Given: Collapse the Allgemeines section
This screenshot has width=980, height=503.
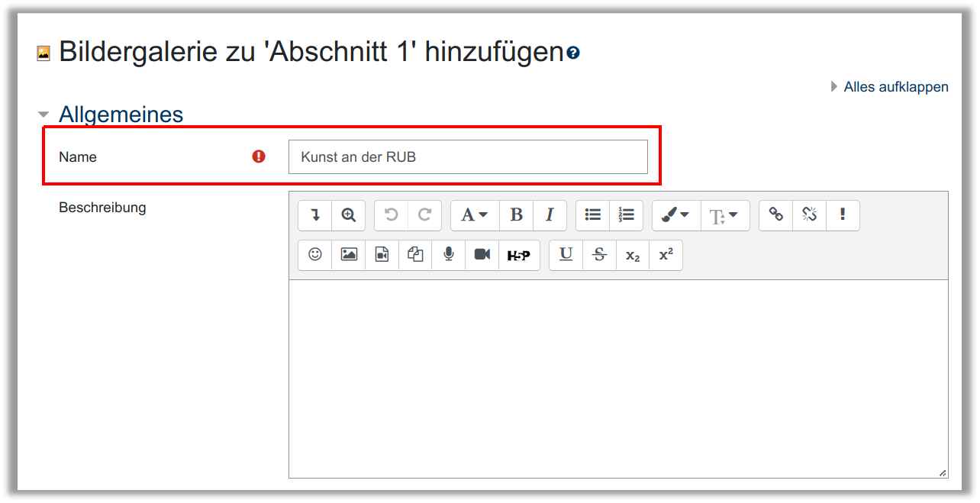Looking at the screenshot, I should [x=44, y=114].
